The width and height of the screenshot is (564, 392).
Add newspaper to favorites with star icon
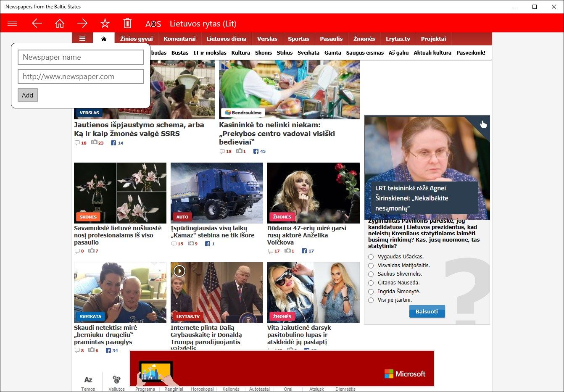click(x=105, y=24)
